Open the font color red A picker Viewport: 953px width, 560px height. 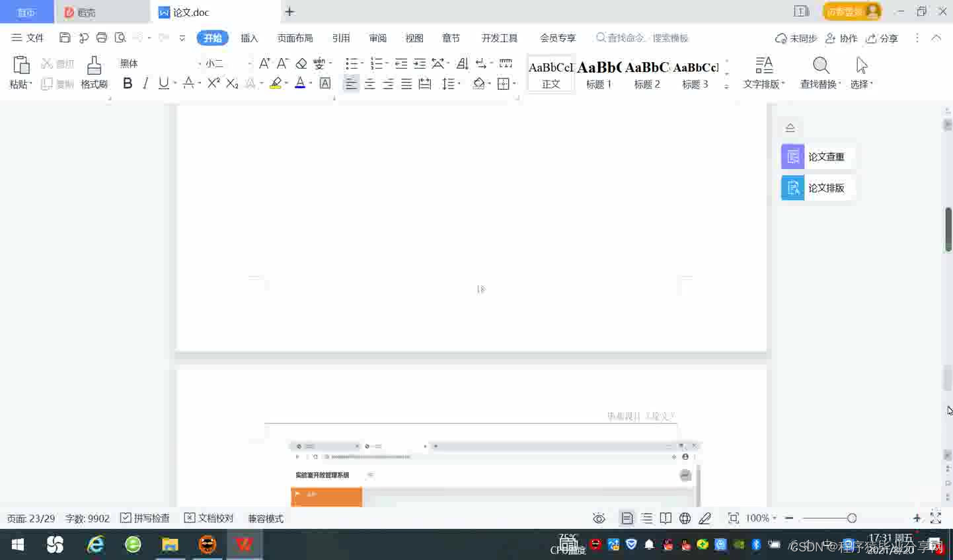click(300, 83)
